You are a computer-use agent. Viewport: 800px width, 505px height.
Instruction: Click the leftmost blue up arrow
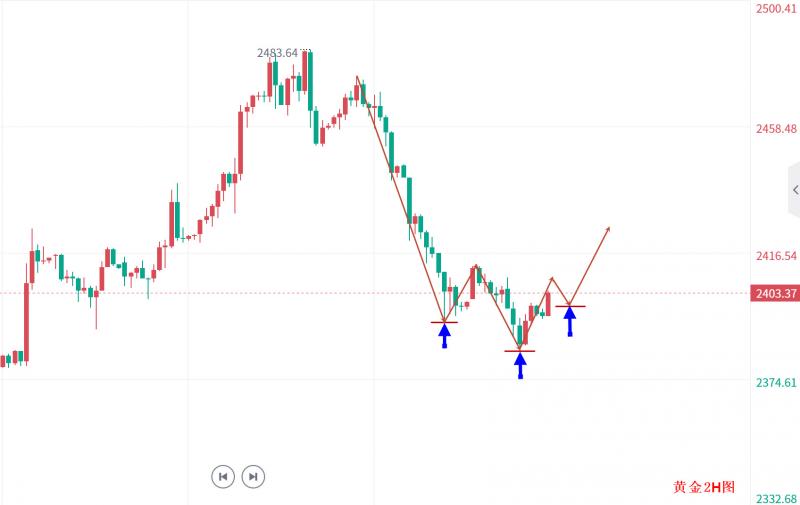coord(445,333)
